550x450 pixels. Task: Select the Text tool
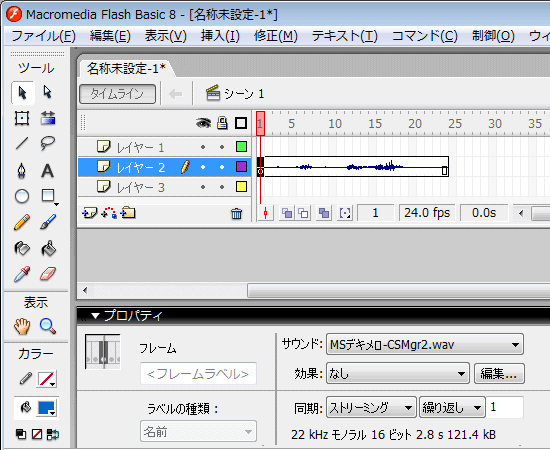click(48, 171)
